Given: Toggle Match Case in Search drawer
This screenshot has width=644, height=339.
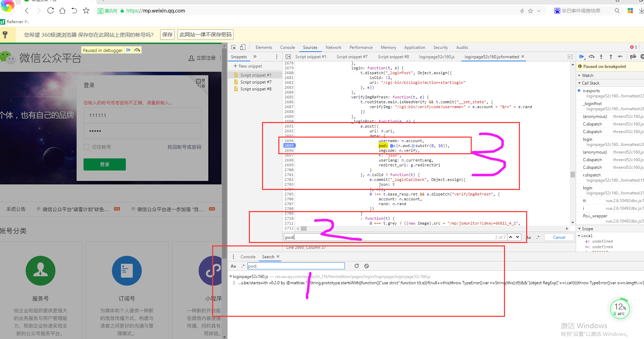Looking at the screenshot, I should 233,266.
